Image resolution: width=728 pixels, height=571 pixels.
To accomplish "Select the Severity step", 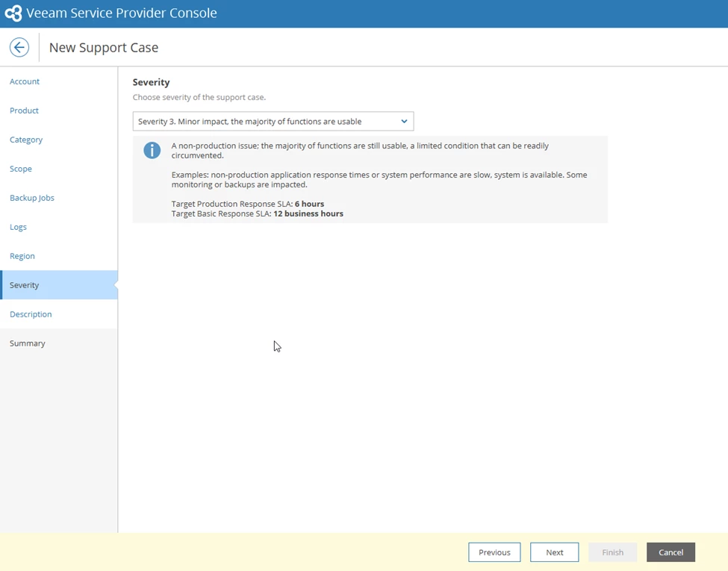I will (x=59, y=285).
